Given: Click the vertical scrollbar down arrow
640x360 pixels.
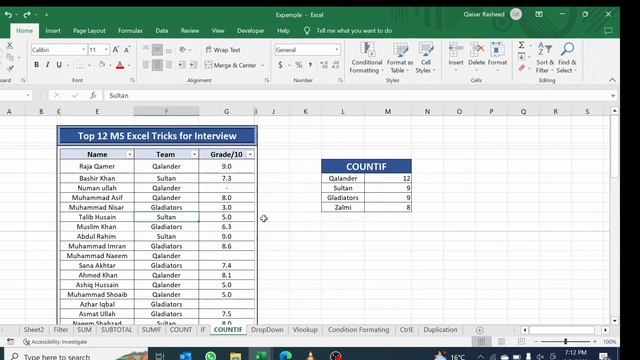Looking at the screenshot, I should tap(614, 321).
